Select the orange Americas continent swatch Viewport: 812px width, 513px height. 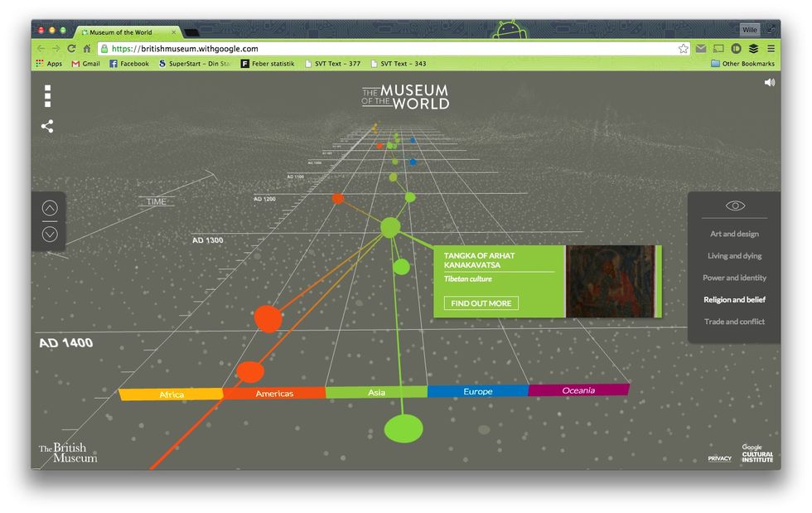pos(274,393)
